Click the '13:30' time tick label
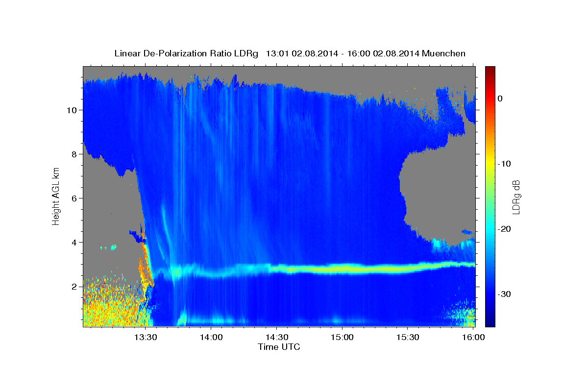The height and width of the screenshot is (392, 588). [146, 338]
